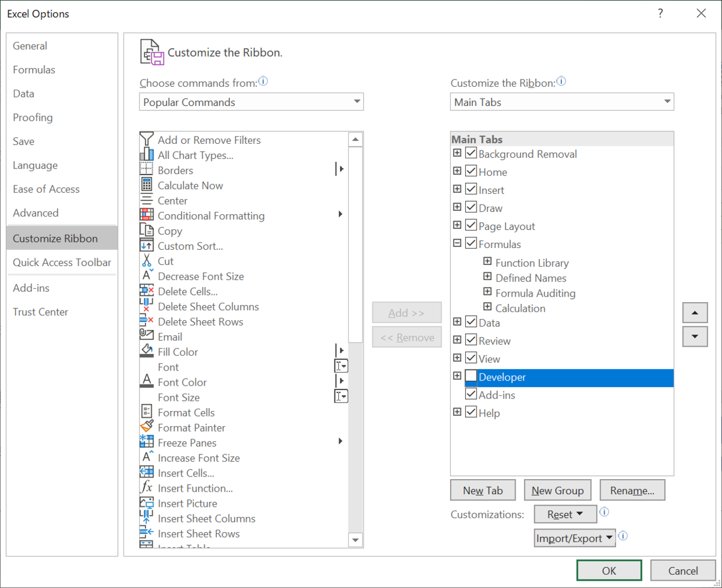Viewport: 722px width, 588px height.
Task: Expand the Calculation group
Action: coord(487,307)
